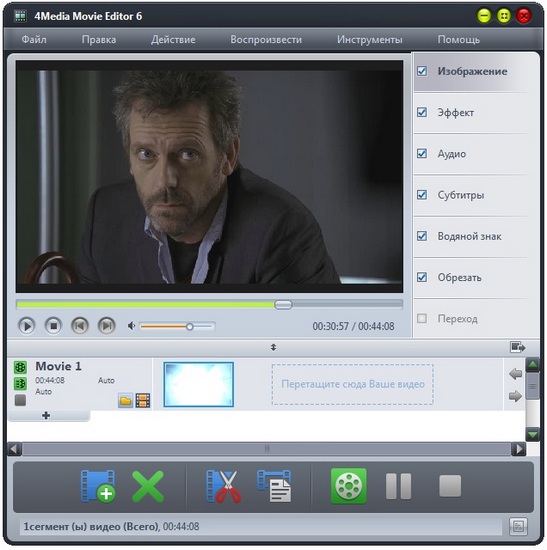
Task: Click the log icon in the status bar
Action: pos(518,526)
